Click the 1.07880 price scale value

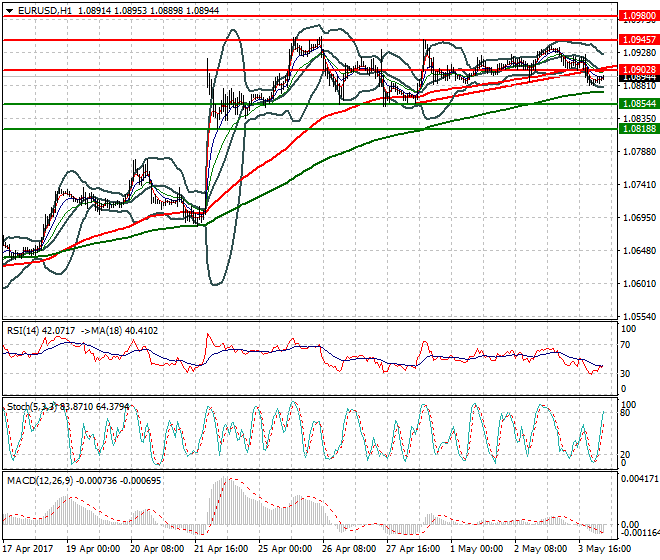pyautogui.click(x=639, y=152)
